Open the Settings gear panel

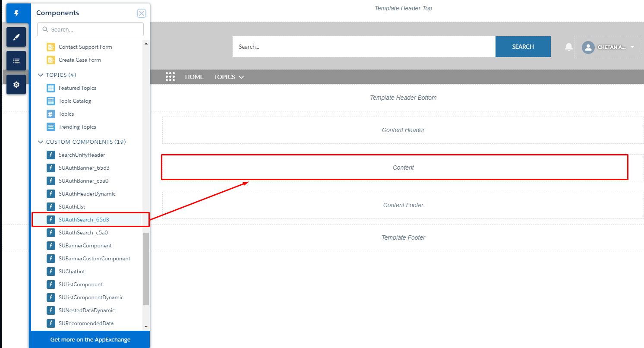pyautogui.click(x=16, y=85)
